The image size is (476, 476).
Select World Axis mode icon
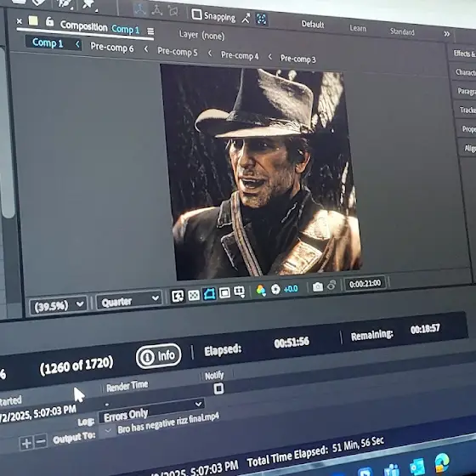(x=156, y=10)
